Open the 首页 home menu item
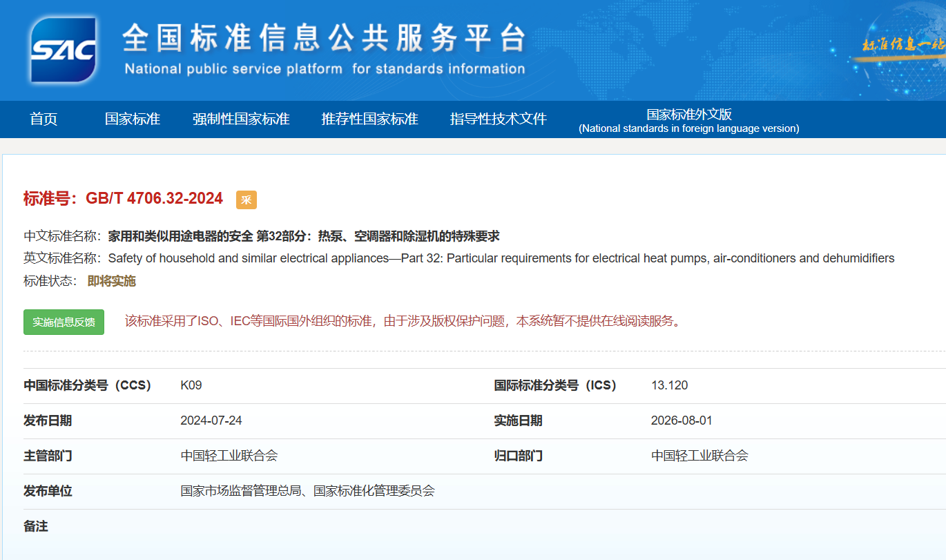946x560 pixels. [x=44, y=119]
